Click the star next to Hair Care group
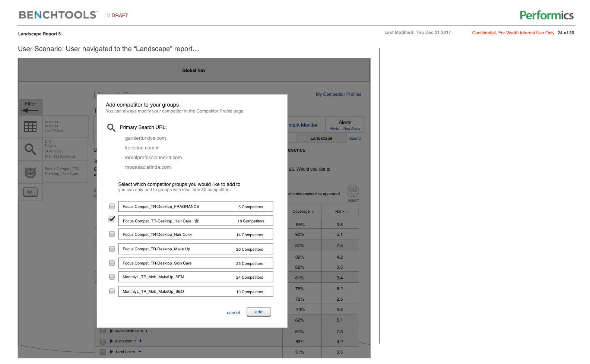Viewport: 590px width, 364px height. 197,221
